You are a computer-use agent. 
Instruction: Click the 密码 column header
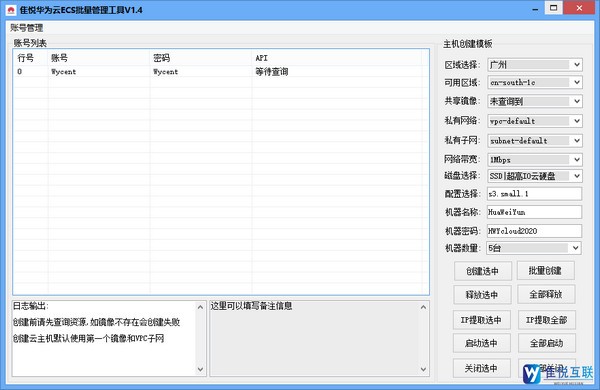click(201, 58)
